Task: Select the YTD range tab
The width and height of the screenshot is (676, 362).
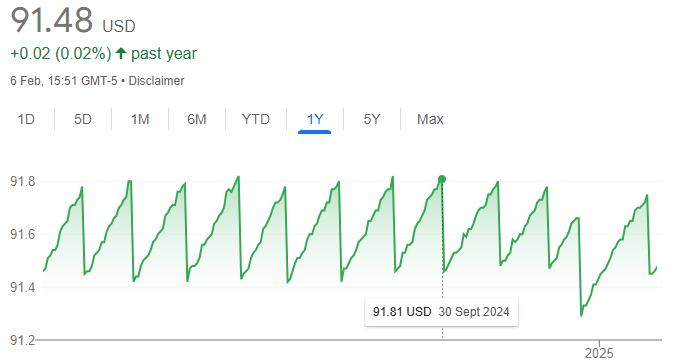Action: pos(256,119)
